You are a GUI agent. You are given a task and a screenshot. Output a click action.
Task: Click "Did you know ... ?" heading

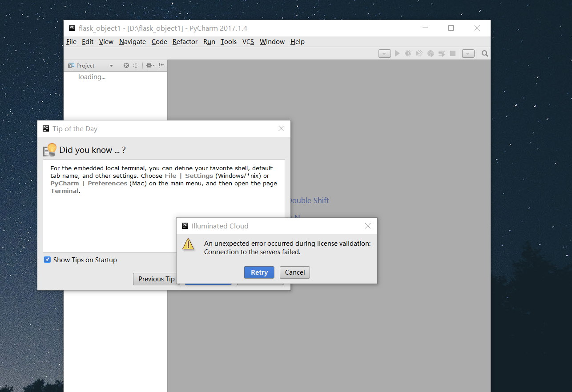tap(93, 150)
